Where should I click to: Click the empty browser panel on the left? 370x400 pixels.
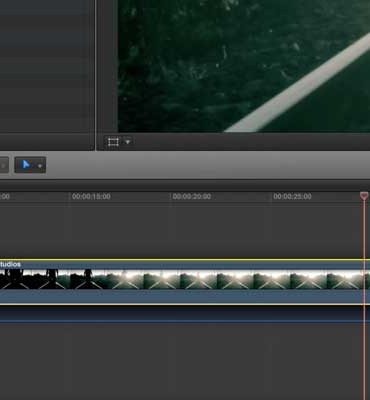tap(47, 67)
